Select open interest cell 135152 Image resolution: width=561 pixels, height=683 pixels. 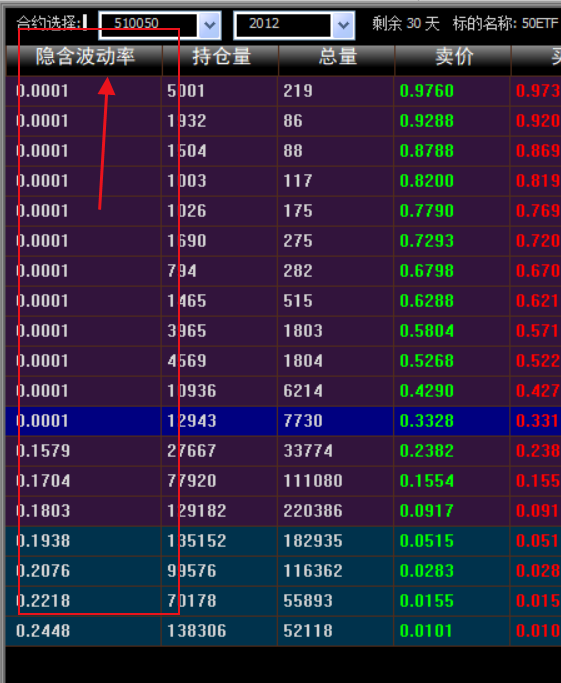(x=197, y=541)
